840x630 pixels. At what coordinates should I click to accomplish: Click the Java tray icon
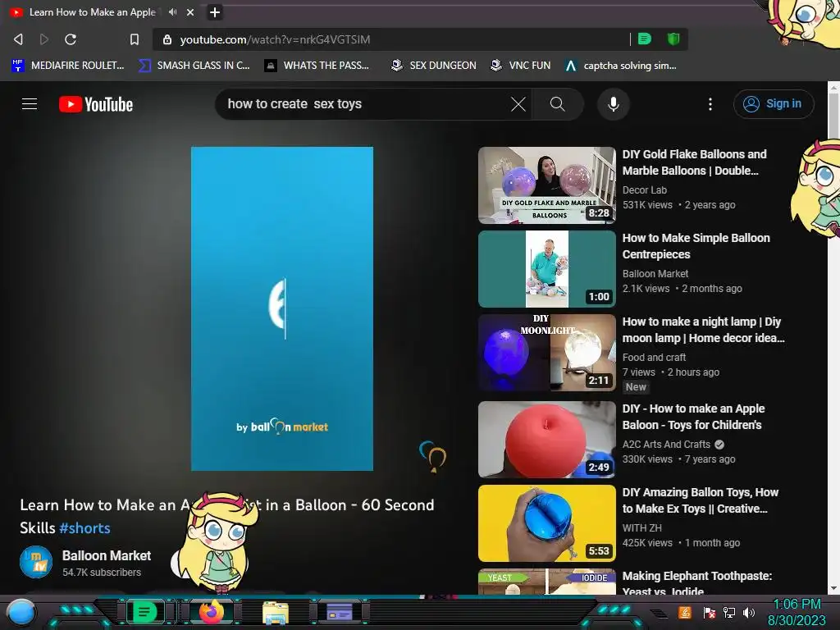coord(685,612)
